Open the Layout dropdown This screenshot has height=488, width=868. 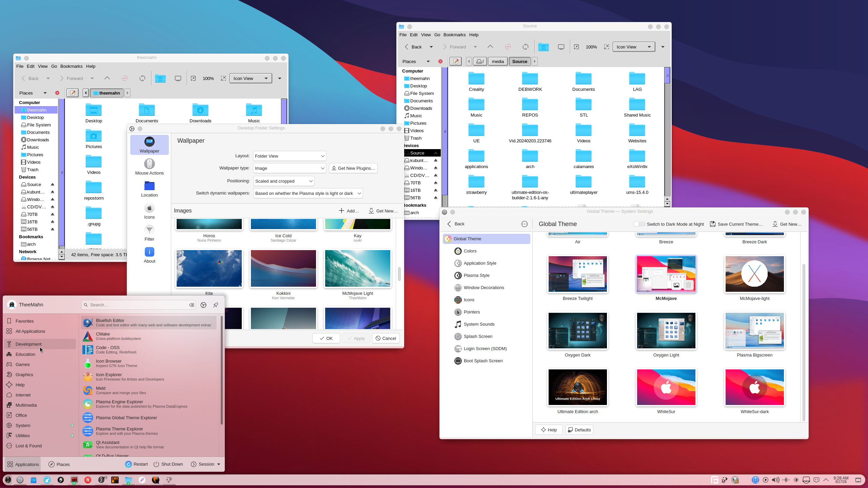coord(290,156)
